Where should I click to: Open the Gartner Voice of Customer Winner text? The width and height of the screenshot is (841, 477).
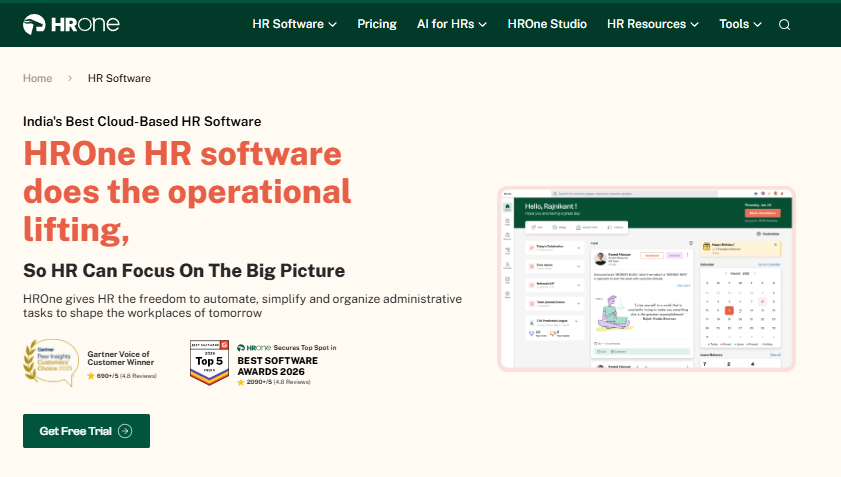click(x=121, y=358)
